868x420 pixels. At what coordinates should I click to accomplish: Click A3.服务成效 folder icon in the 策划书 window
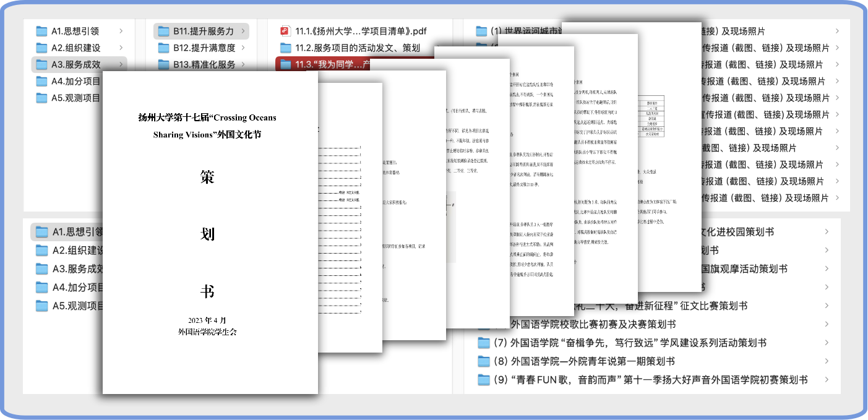(x=41, y=269)
